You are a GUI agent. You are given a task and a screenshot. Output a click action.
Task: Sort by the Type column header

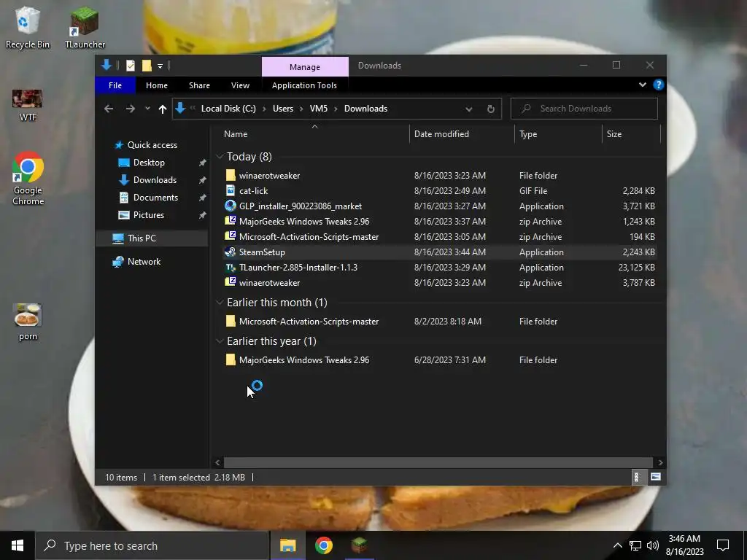click(558, 134)
